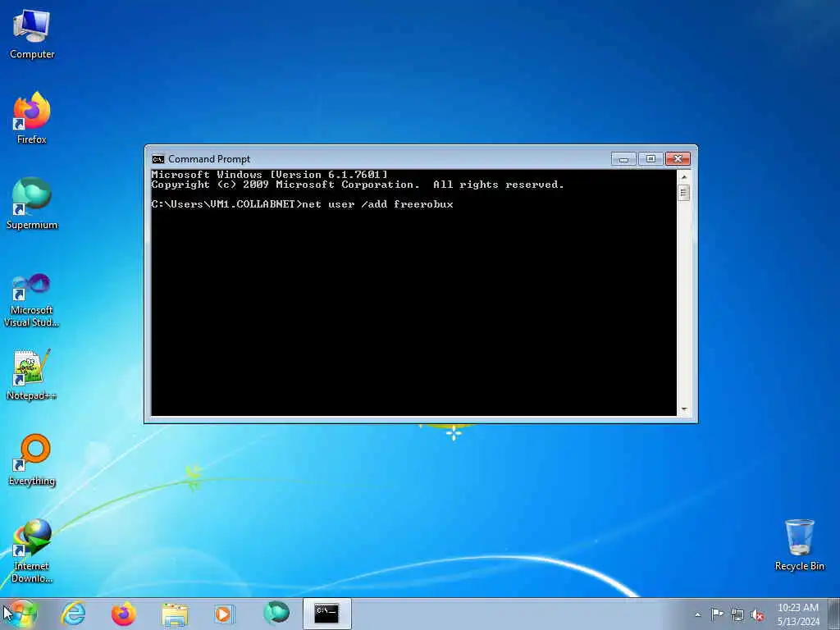The width and height of the screenshot is (840, 630).
Task: Select the Internet Download Manager desktop shortcut
Action: click(x=32, y=550)
